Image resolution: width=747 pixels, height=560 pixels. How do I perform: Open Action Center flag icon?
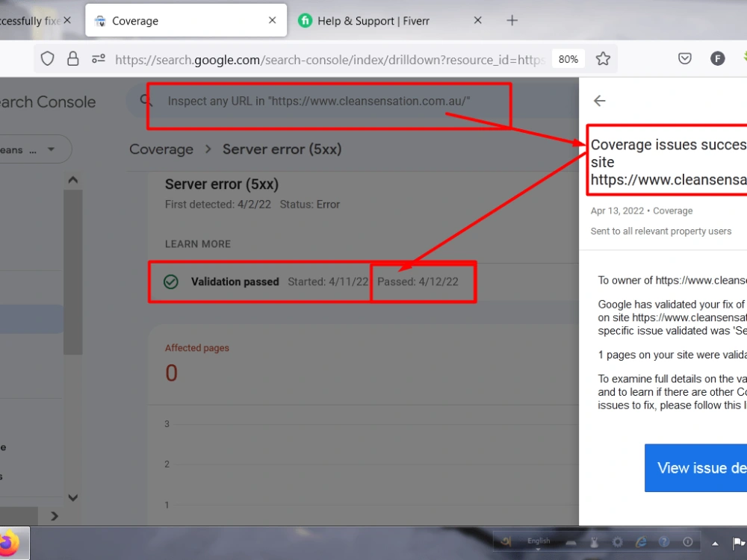tap(738, 543)
